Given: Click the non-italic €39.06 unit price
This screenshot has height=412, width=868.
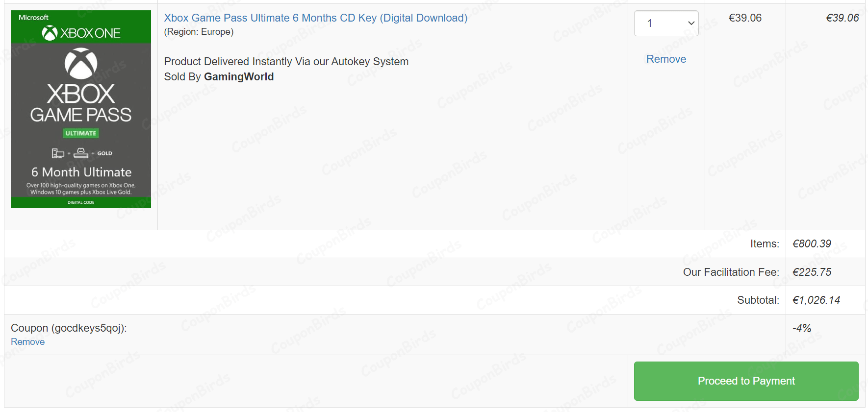Looking at the screenshot, I should tap(744, 18).
